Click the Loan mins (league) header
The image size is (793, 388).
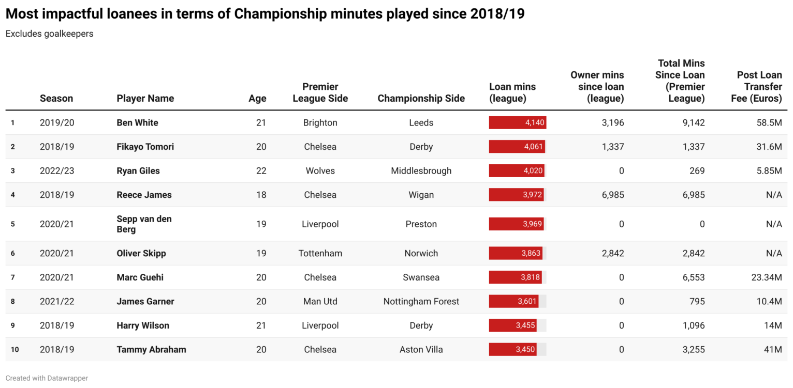pyautogui.click(x=512, y=93)
